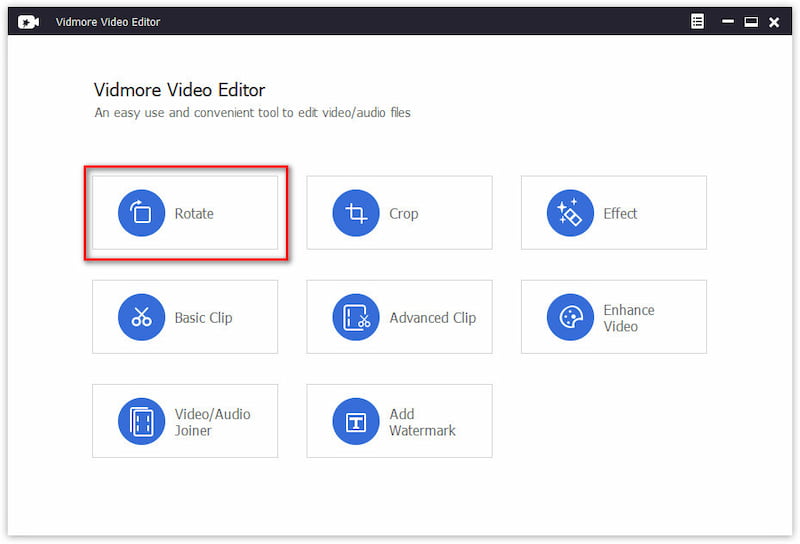Click the Crop tool icon

[x=356, y=213]
